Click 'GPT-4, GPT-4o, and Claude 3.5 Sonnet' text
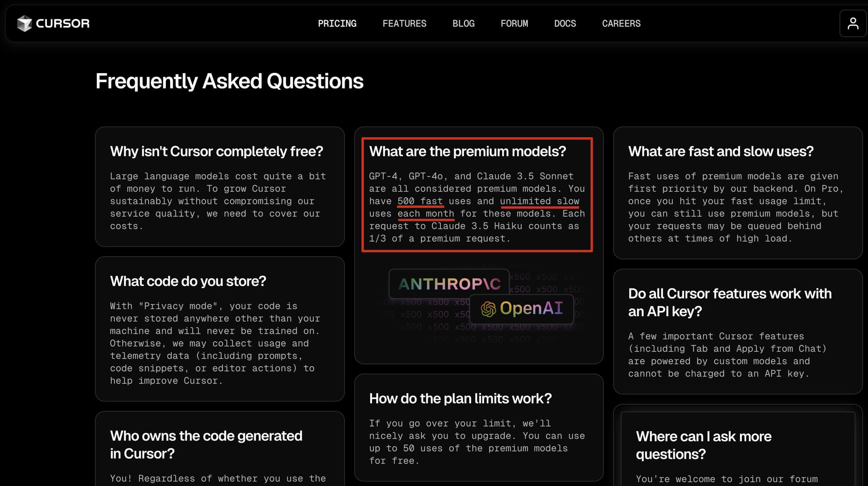 [471, 176]
